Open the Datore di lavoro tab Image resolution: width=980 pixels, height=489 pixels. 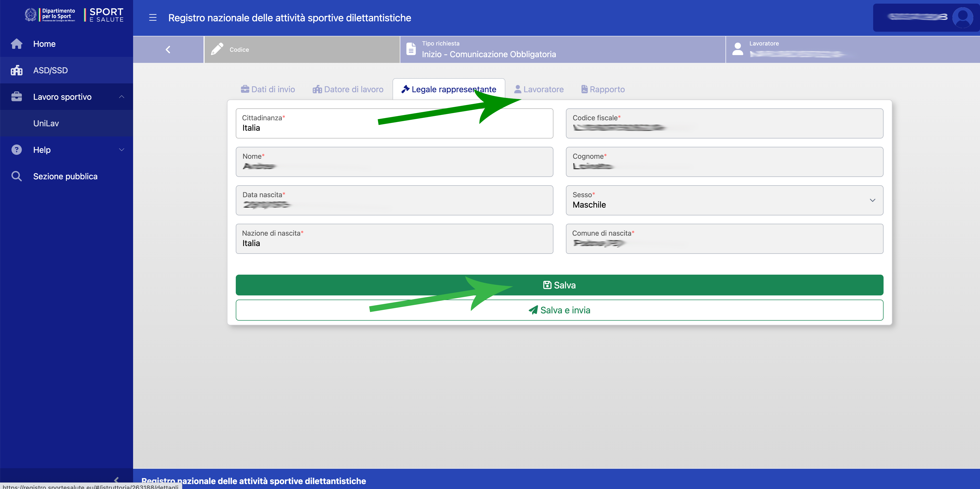tap(348, 89)
